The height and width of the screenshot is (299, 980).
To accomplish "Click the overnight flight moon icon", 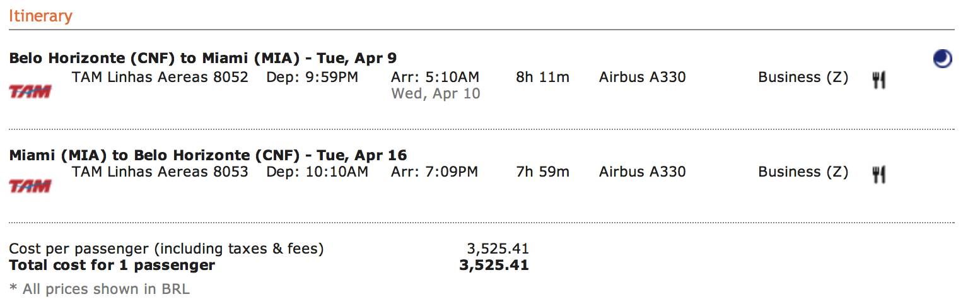I will click(942, 59).
